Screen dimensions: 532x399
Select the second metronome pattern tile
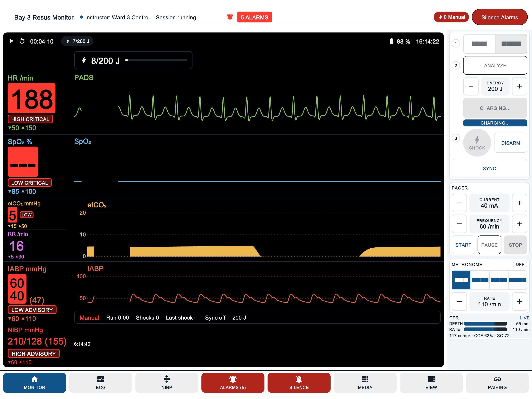point(480,280)
